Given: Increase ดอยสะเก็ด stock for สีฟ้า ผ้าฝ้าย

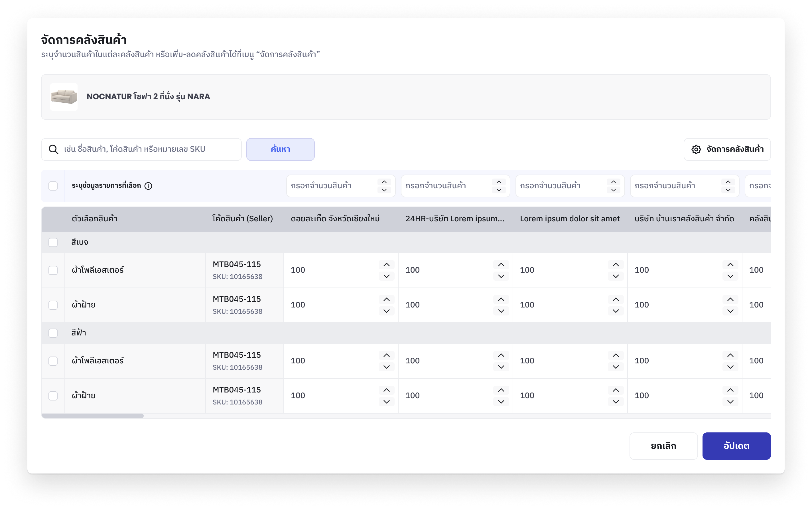Looking at the screenshot, I should point(387,390).
